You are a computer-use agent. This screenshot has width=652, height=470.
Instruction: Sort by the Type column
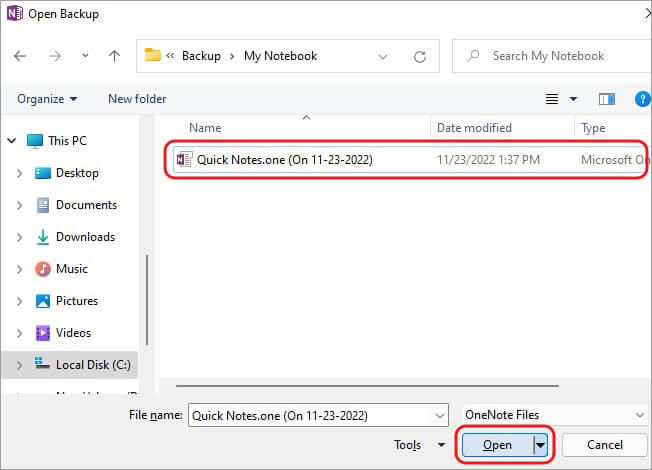pyautogui.click(x=593, y=128)
